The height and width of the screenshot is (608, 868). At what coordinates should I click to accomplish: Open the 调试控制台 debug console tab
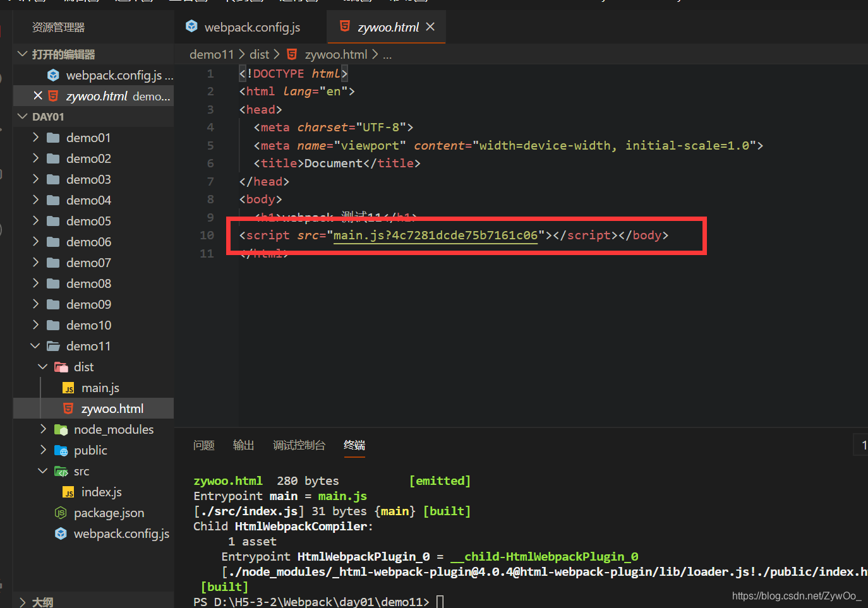point(299,445)
